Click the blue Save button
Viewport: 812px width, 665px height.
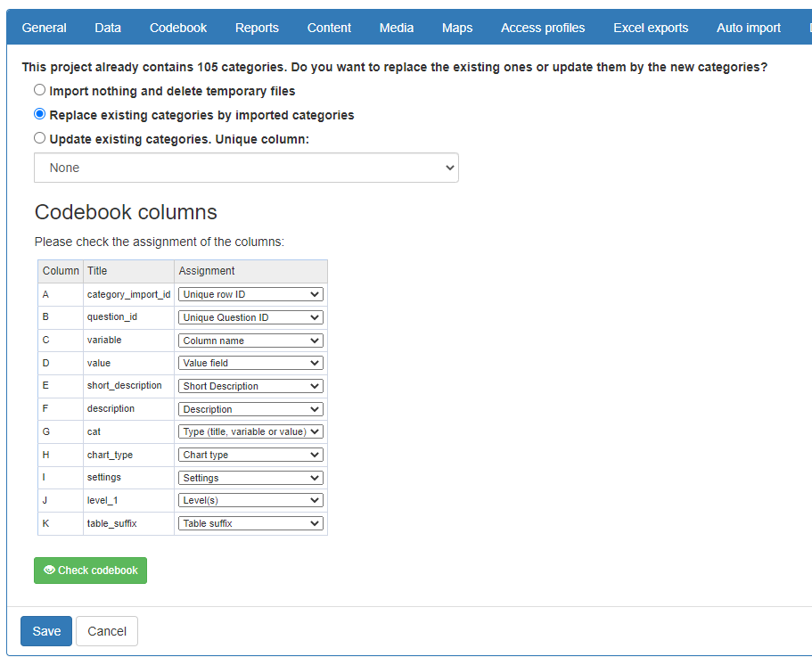pos(46,631)
